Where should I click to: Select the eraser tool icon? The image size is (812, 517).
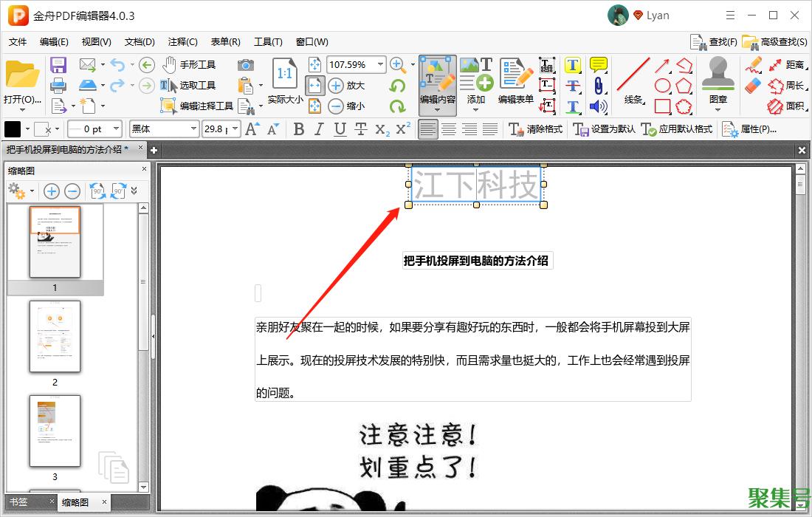(753, 86)
